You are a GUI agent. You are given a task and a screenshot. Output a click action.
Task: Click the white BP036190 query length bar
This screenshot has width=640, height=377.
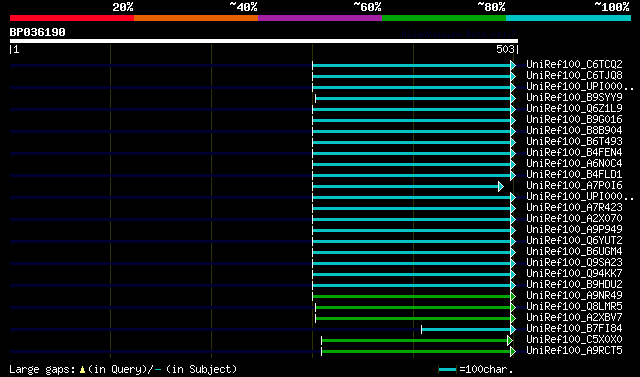pyautogui.click(x=264, y=41)
